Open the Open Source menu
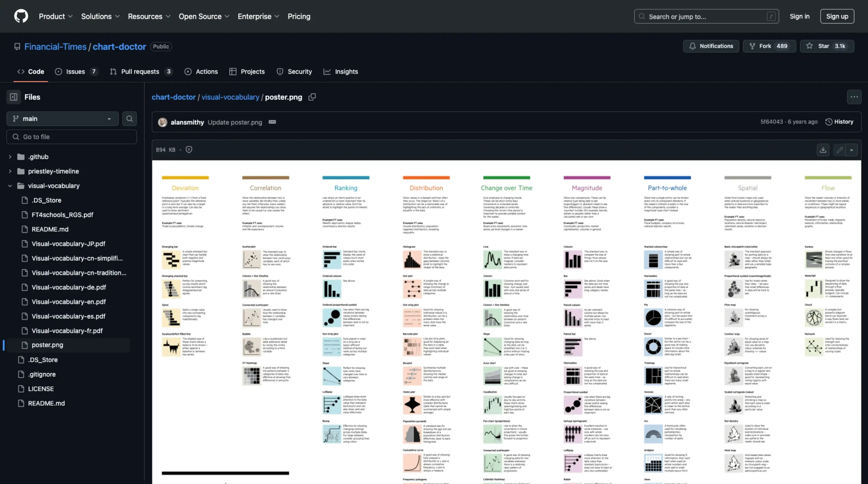This screenshot has height=484, width=868. pos(204,16)
